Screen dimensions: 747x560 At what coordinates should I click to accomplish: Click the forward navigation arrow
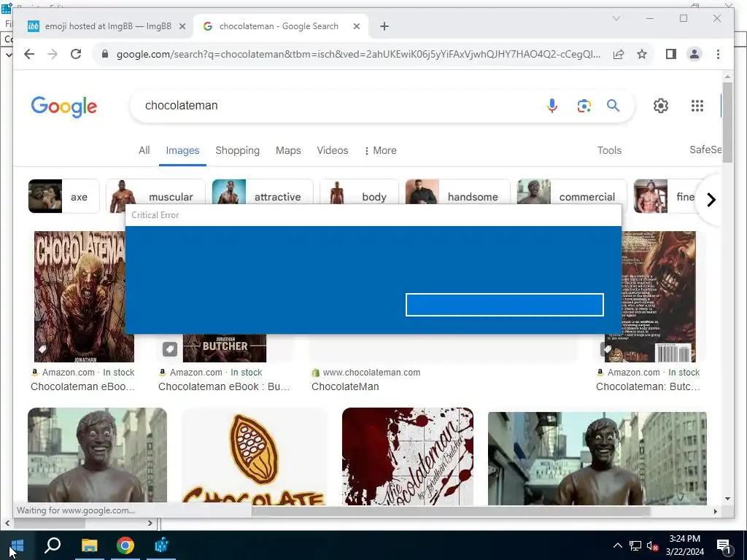[x=53, y=54]
